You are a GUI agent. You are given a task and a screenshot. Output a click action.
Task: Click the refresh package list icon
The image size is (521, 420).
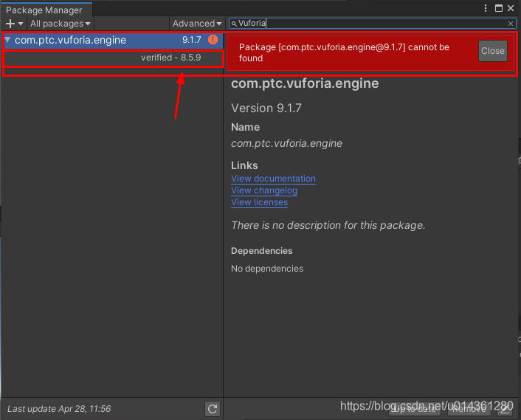[213, 409]
